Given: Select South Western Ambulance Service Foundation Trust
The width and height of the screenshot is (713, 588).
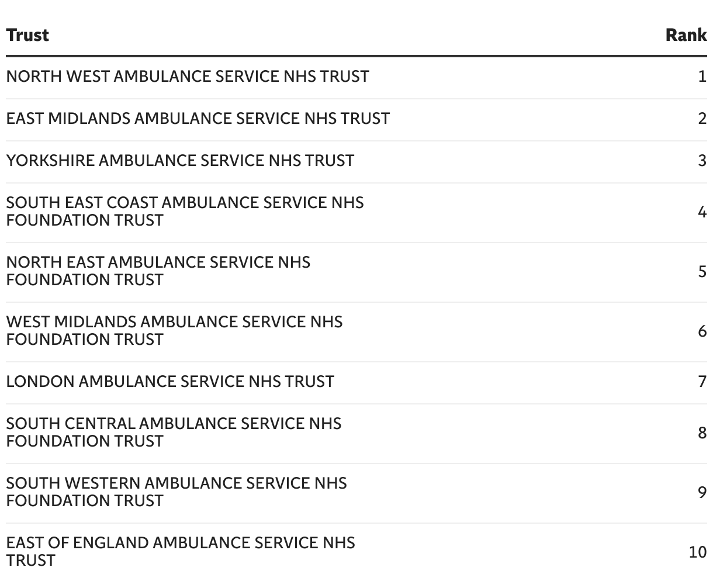Looking at the screenshot, I should tap(356, 492).
